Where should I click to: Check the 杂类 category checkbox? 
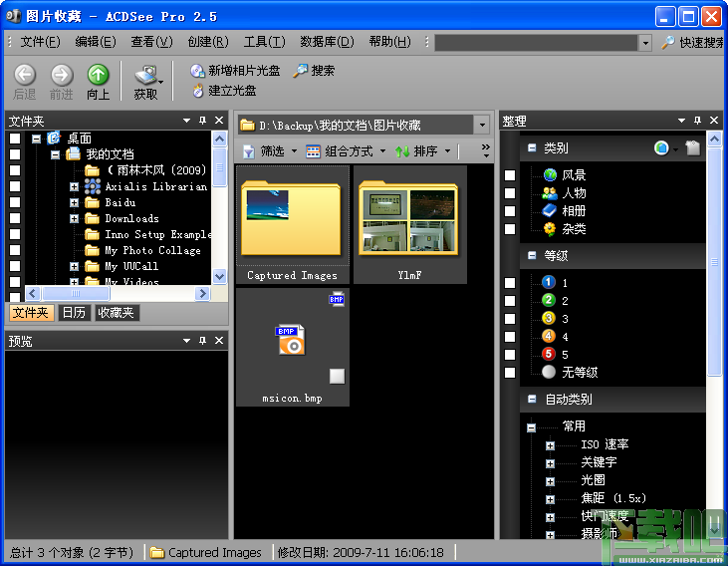(x=510, y=229)
